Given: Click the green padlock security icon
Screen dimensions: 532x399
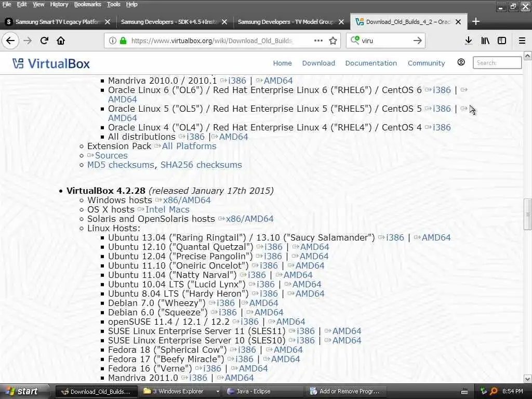Looking at the screenshot, I should click(x=123, y=41).
